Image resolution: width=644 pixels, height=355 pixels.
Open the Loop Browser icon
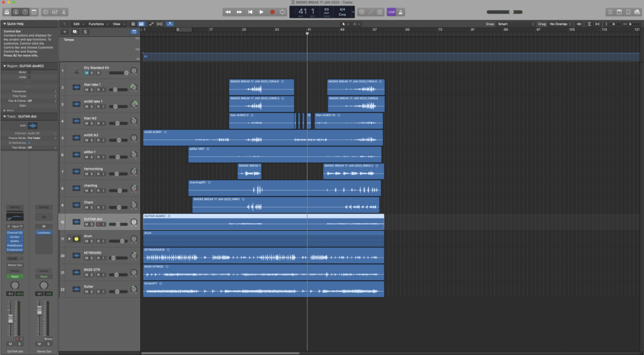click(628, 12)
